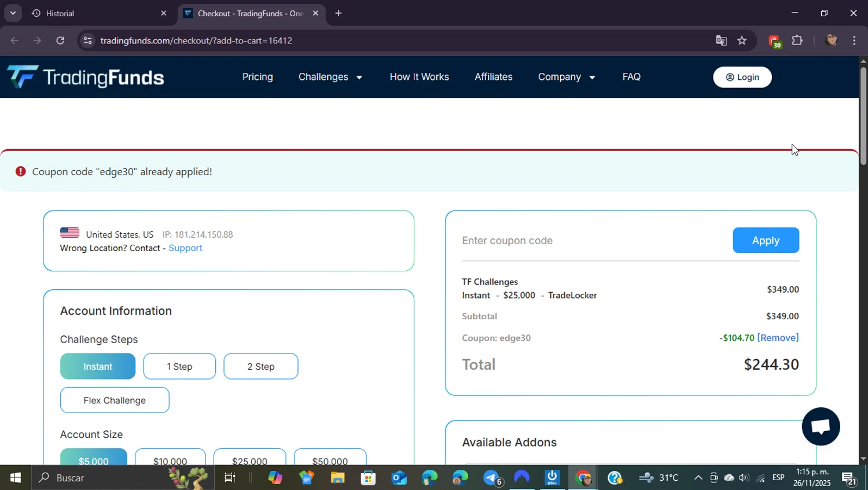The width and height of the screenshot is (868, 490).
Task: Click the reload page icon
Action: click(x=60, y=40)
